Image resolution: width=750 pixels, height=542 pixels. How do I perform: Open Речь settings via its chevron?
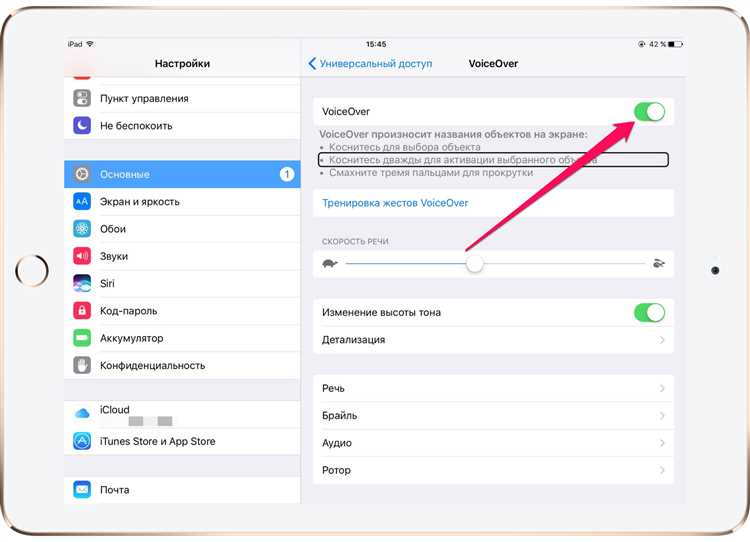(662, 388)
